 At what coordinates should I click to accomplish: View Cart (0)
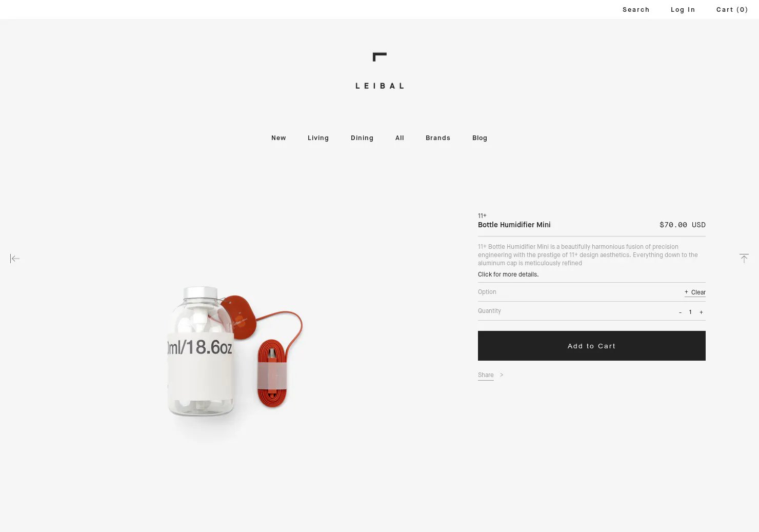732,10
